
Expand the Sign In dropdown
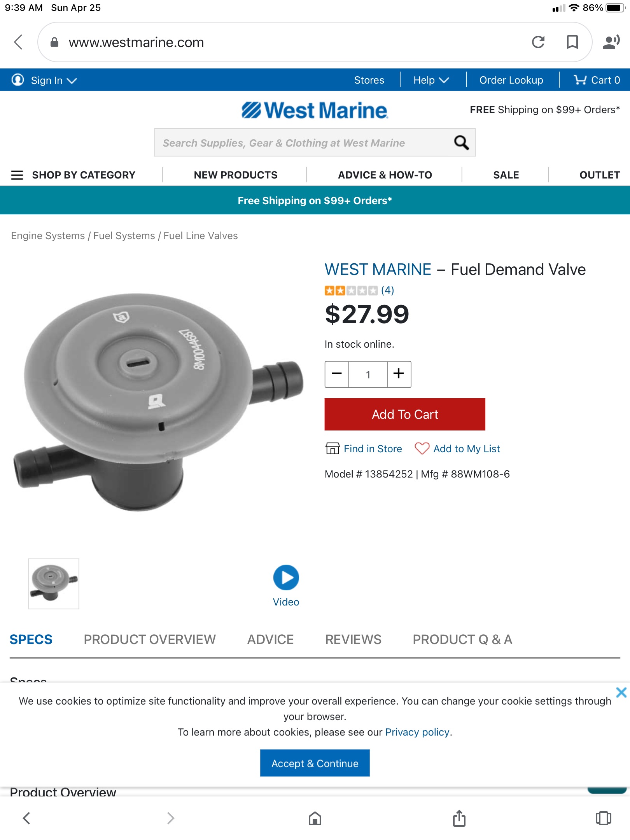44,80
